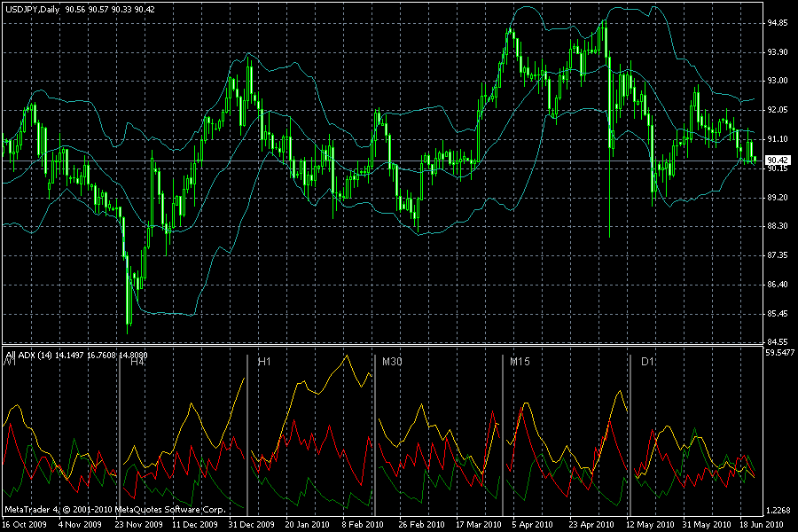Select the 8 Feb 2010 date label
Viewport: 798px width, 532px height.
363,524
